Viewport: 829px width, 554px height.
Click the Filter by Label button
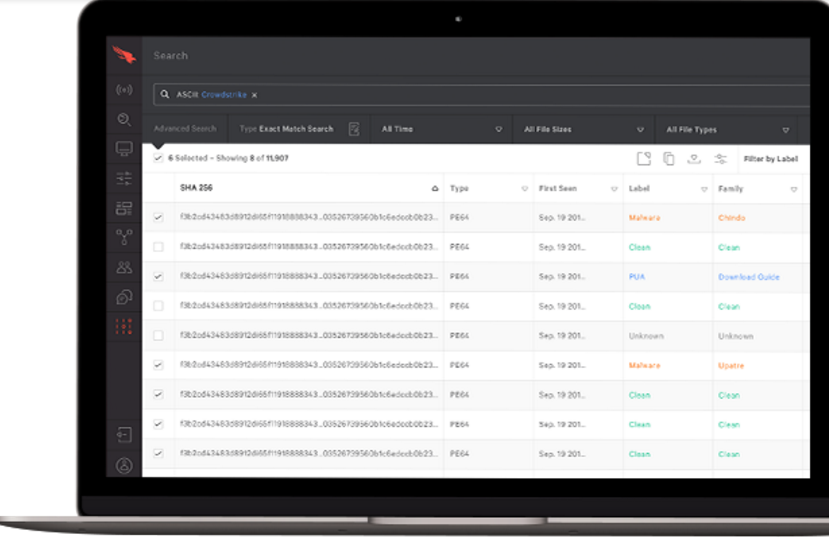(770, 159)
